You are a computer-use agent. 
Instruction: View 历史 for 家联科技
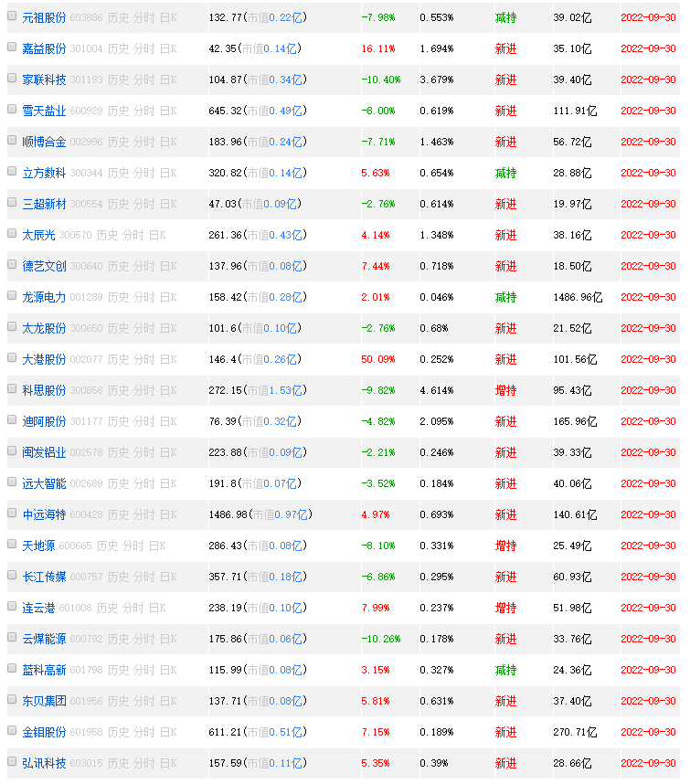pos(118,79)
